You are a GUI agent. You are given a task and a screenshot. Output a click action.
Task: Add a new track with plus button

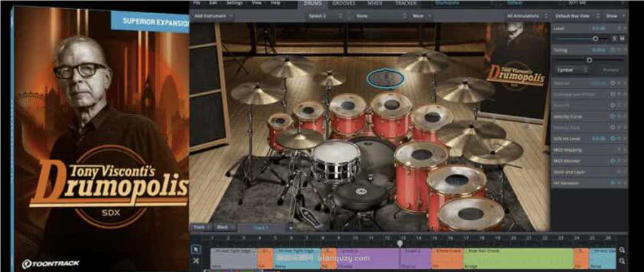[x=291, y=227]
